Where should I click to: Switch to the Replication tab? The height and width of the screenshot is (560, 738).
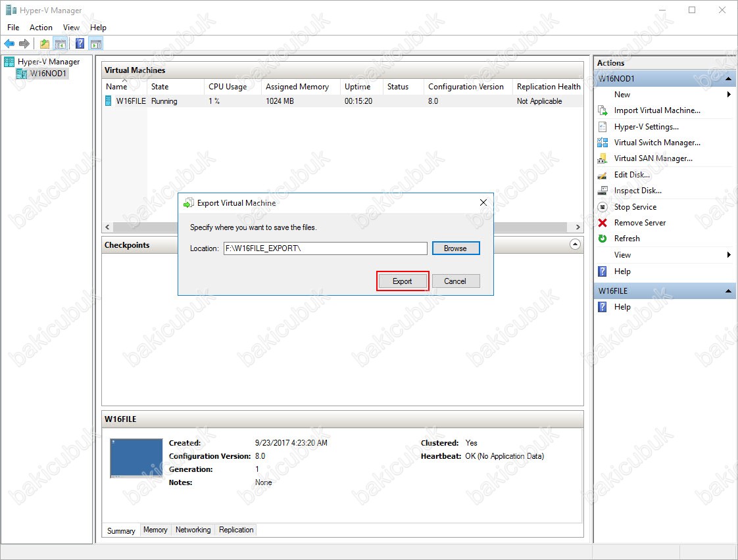click(236, 530)
